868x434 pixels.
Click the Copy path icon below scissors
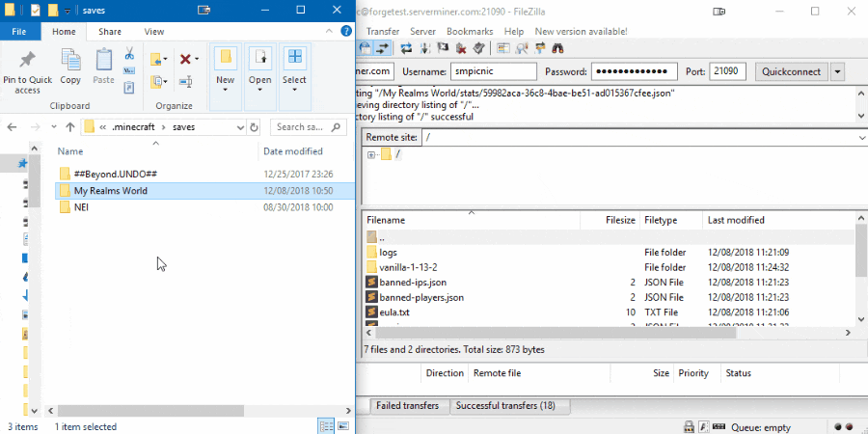coord(129,70)
